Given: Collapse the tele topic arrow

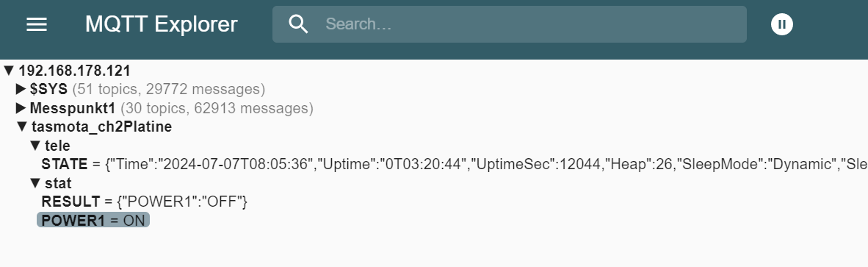Looking at the screenshot, I should click(35, 146).
